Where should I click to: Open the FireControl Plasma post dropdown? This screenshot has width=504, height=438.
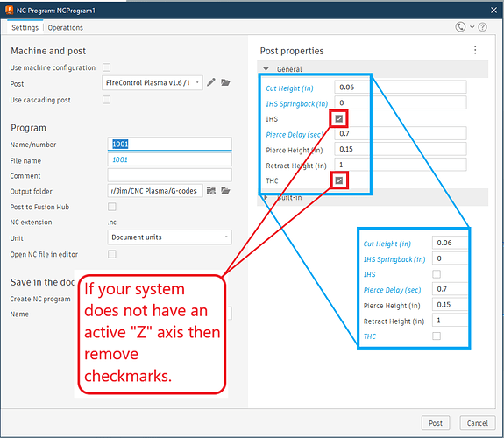(x=152, y=83)
